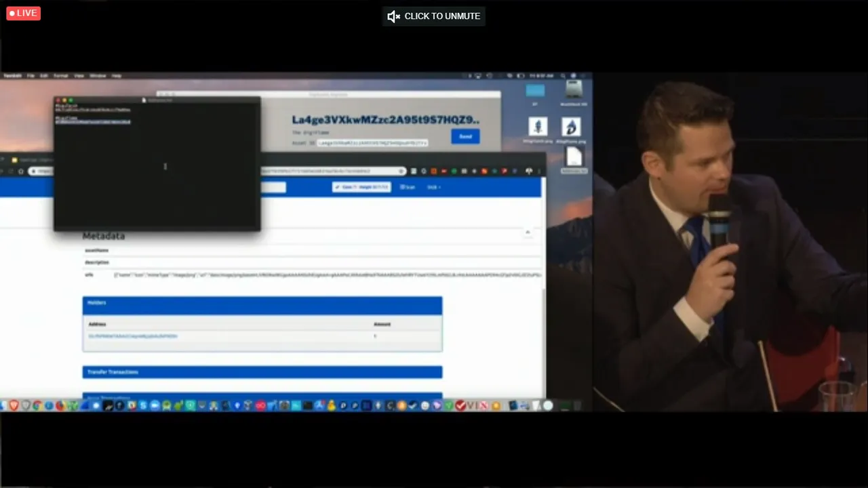Click the search box in the blue navigation bar
Screen dimensions: 868x488
[273, 187]
